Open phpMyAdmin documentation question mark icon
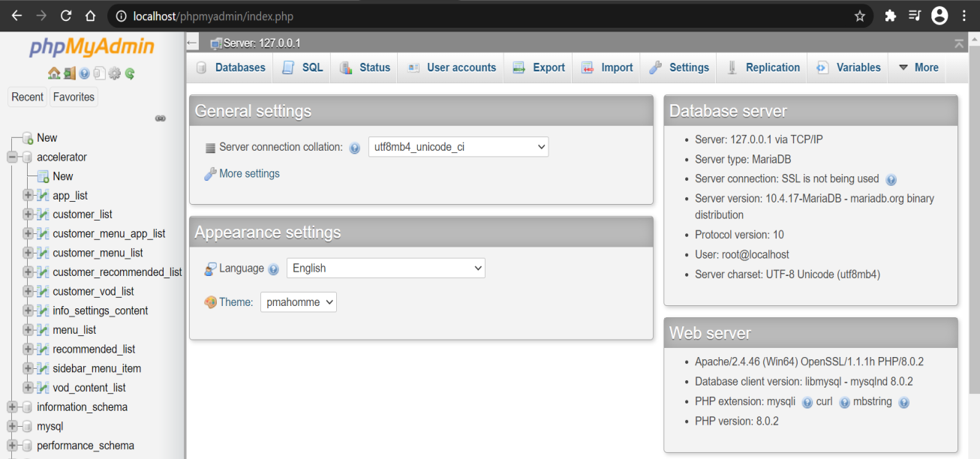Image resolution: width=980 pixels, height=459 pixels. pos(84,73)
